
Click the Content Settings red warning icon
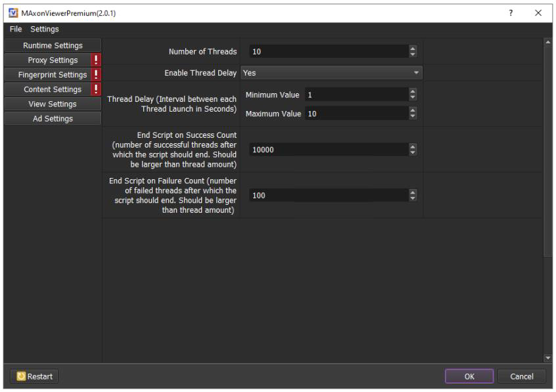[96, 89]
